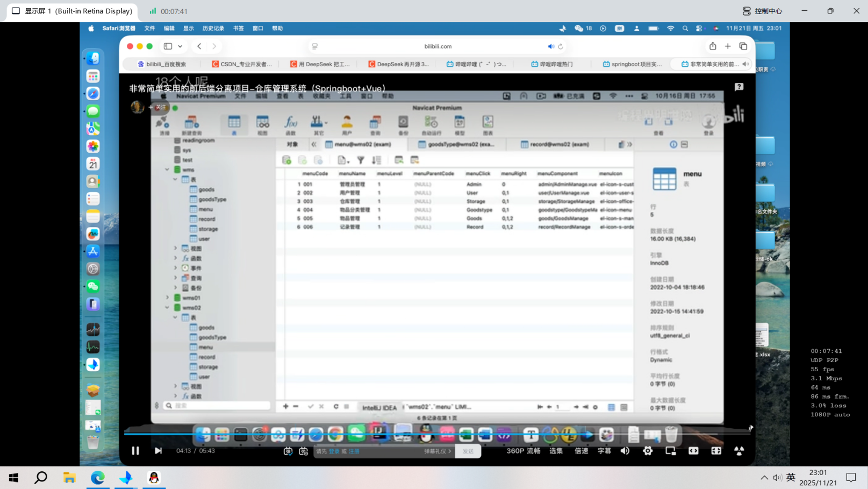Open macOS Control Center icon in menu bar
The image size is (868, 489).
click(699, 28)
